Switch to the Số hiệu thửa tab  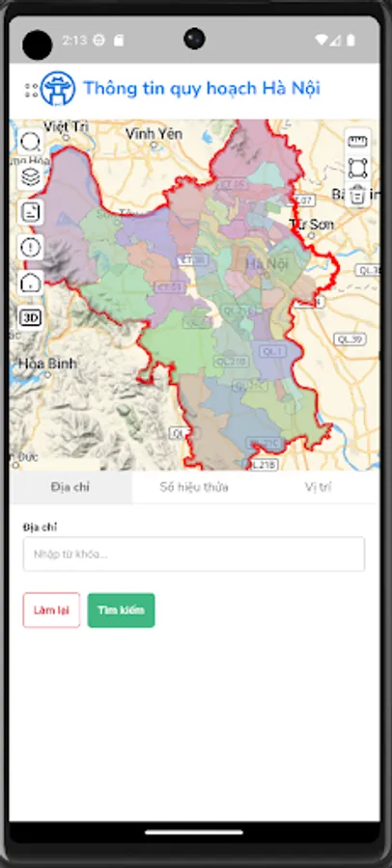click(194, 487)
